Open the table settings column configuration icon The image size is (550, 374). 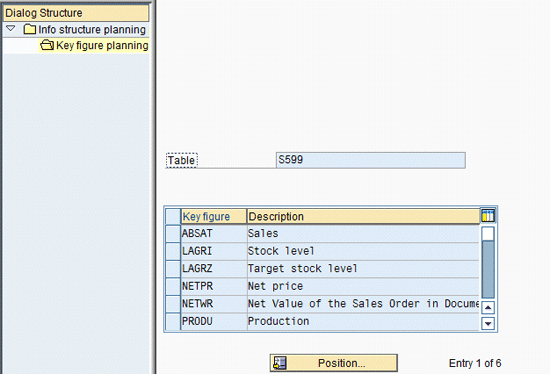click(x=488, y=215)
